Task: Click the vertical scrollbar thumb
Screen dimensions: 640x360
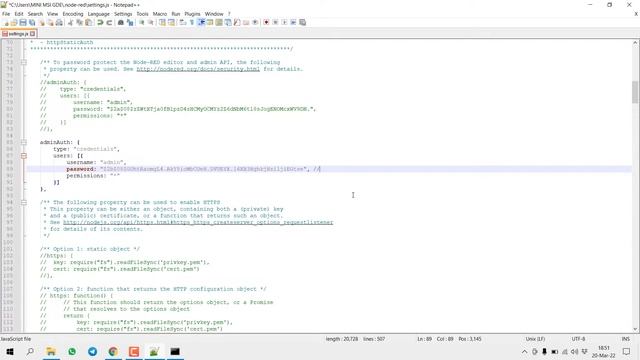Action: (635, 92)
